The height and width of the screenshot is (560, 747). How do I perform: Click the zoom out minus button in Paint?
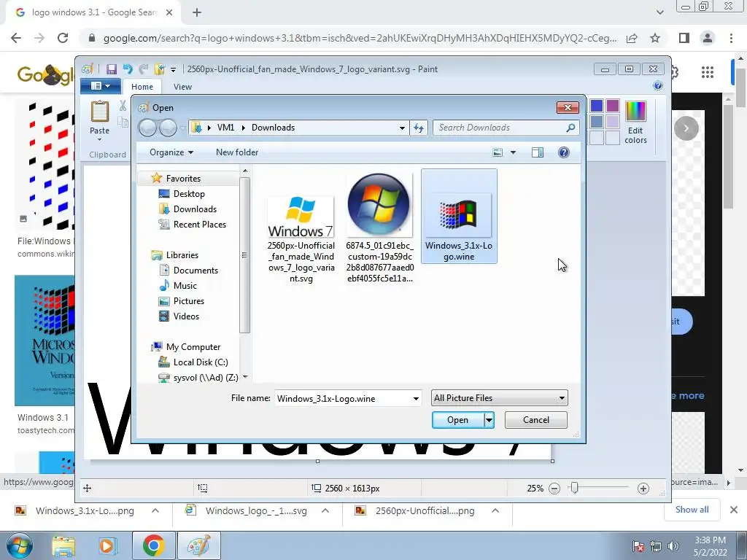pos(554,489)
